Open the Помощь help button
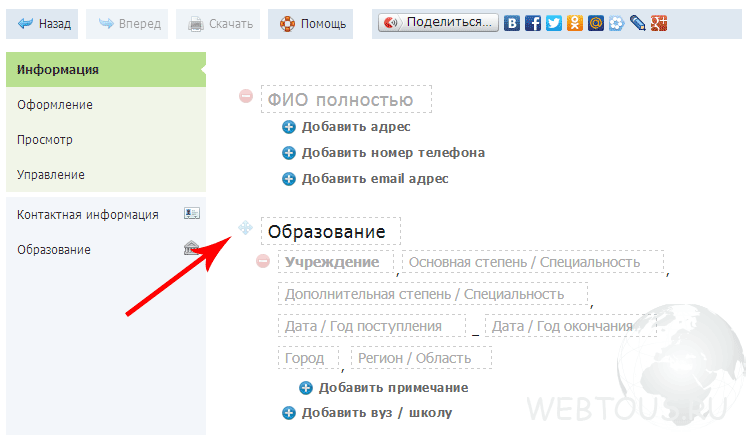This screenshot has width=748, height=435. coord(311,24)
